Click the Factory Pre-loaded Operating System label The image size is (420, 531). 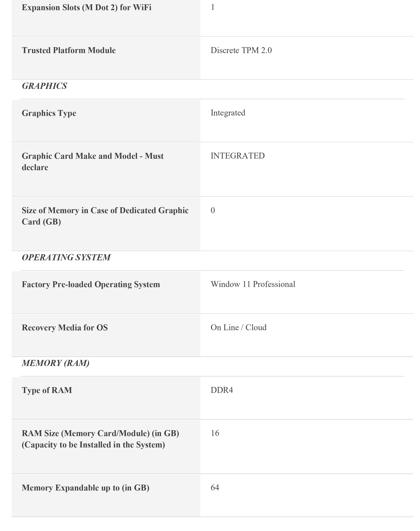[91, 284]
